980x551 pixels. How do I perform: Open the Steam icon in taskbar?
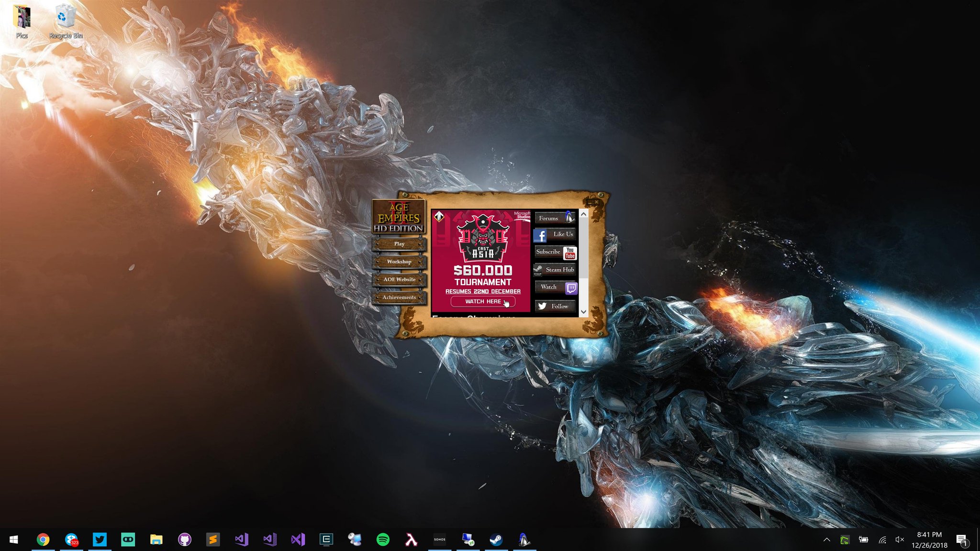pyautogui.click(x=496, y=540)
